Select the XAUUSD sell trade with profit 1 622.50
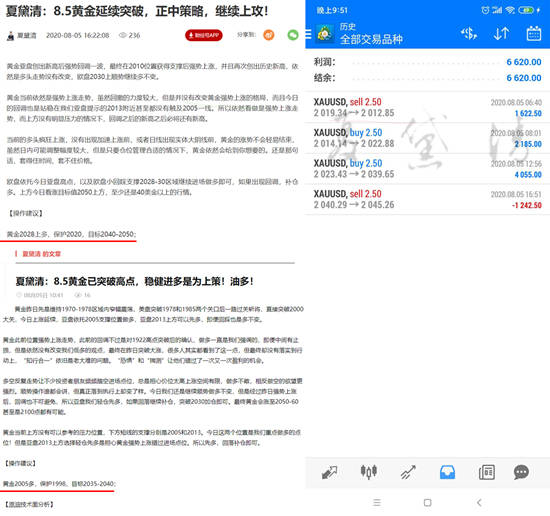550x516 pixels. pyautogui.click(x=427, y=107)
